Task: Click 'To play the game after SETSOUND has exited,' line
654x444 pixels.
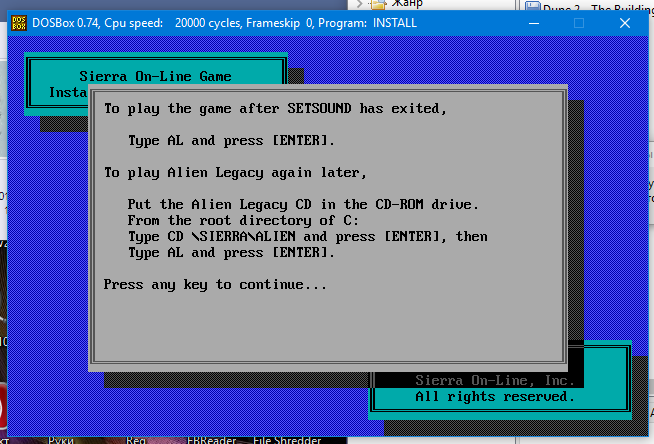Action: pyautogui.click(x=275, y=109)
